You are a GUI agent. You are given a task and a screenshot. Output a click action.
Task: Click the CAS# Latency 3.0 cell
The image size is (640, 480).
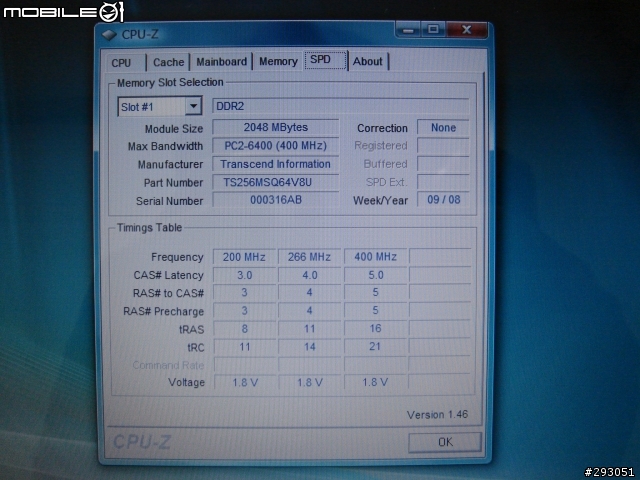tap(244, 275)
